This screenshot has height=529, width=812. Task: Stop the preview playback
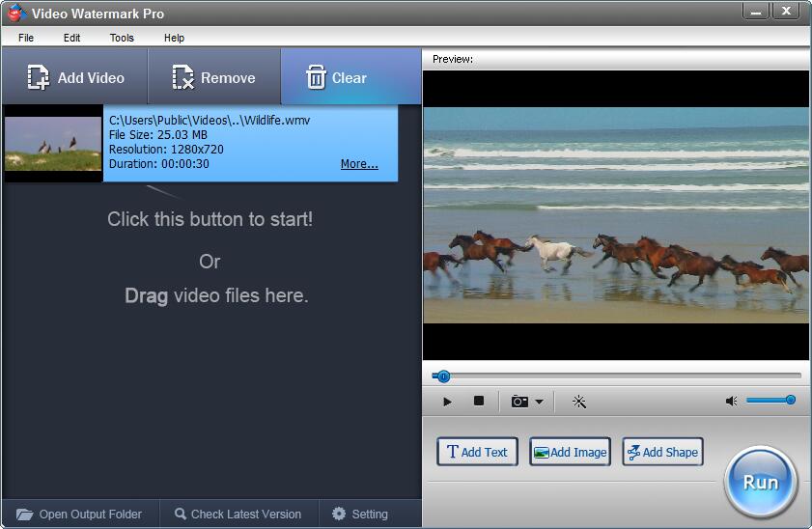pyautogui.click(x=479, y=401)
